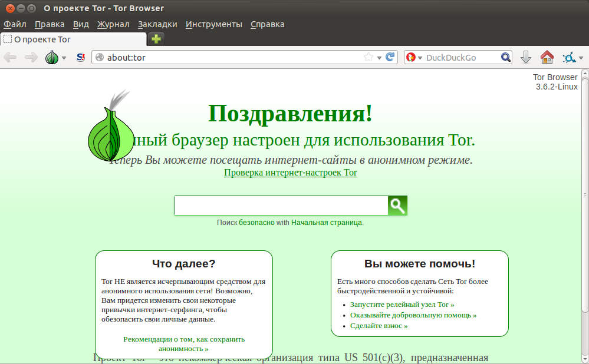Bookmark this page with the star
Image resolution: width=589 pixels, height=364 pixels.
(x=368, y=57)
